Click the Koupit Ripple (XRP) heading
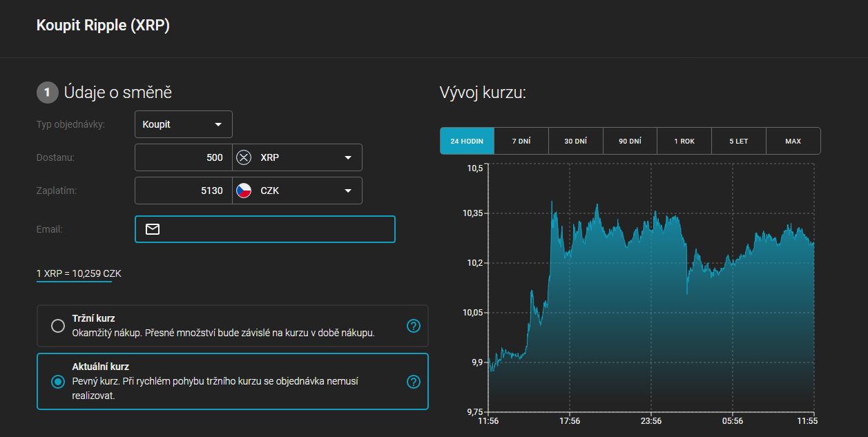This screenshot has height=437, width=868. [x=103, y=26]
